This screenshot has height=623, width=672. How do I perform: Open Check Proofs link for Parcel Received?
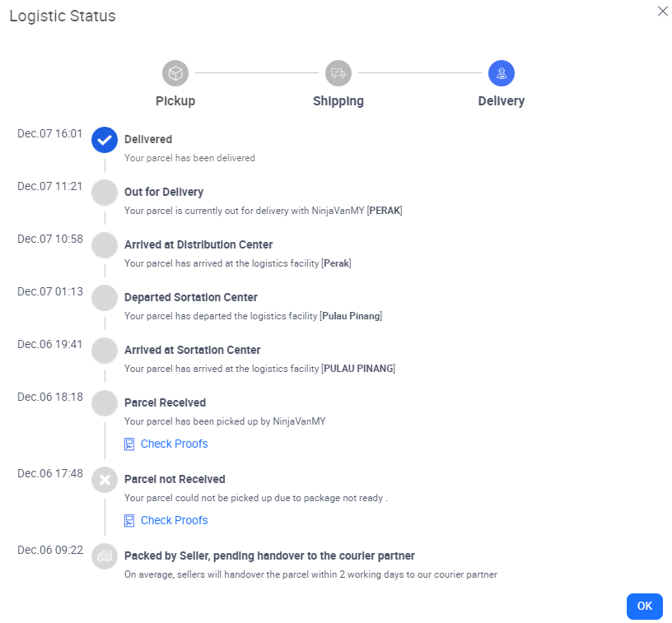tap(174, 443)
